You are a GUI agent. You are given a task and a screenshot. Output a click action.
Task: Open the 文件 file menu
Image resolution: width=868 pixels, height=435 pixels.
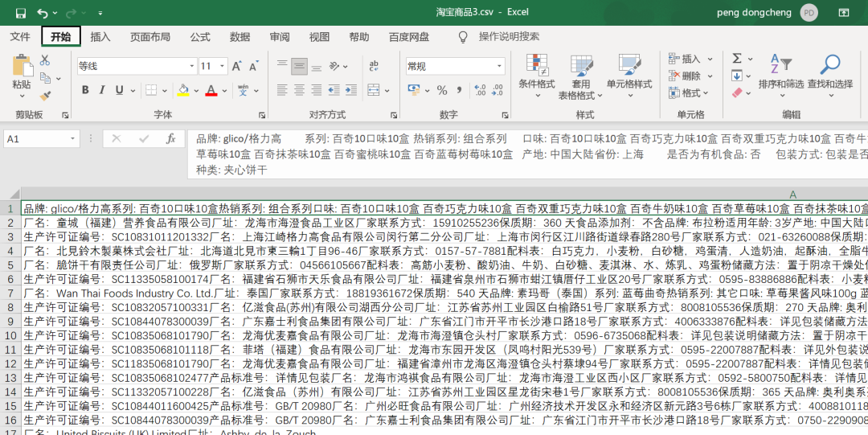pyautogui.click(x=20, y=37)
